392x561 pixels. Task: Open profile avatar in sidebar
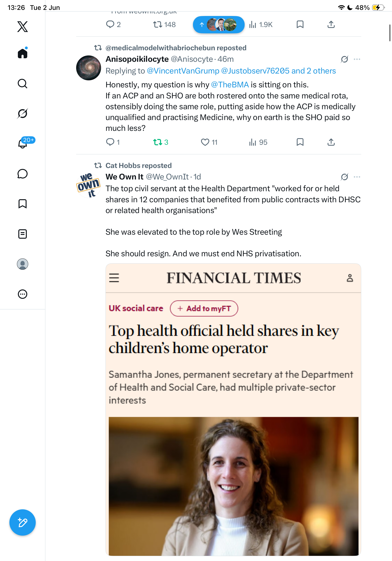pyautogui.click(x=23, y=264)
